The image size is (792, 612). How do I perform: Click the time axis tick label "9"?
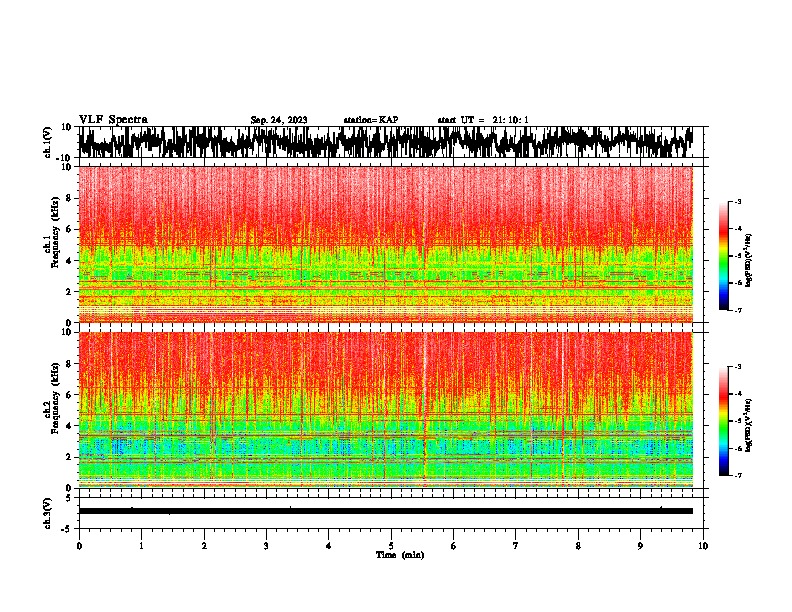pos(640,546)
